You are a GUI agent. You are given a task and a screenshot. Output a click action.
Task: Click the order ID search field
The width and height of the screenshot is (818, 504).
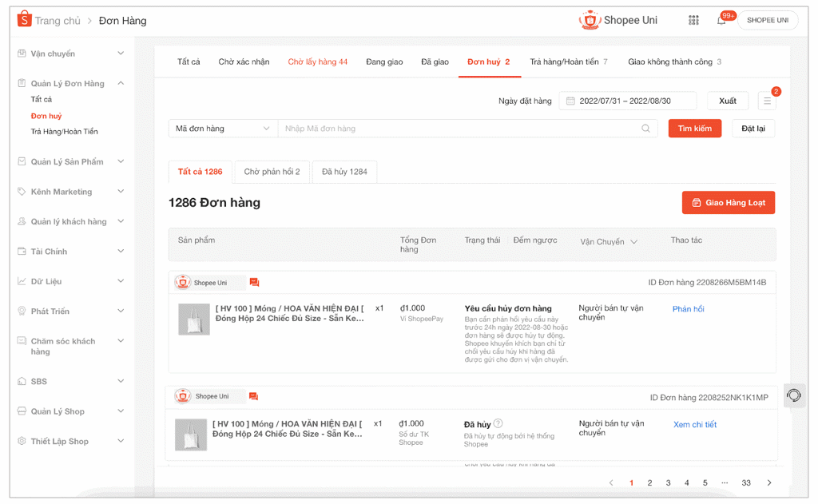click(x=459, y=129)
